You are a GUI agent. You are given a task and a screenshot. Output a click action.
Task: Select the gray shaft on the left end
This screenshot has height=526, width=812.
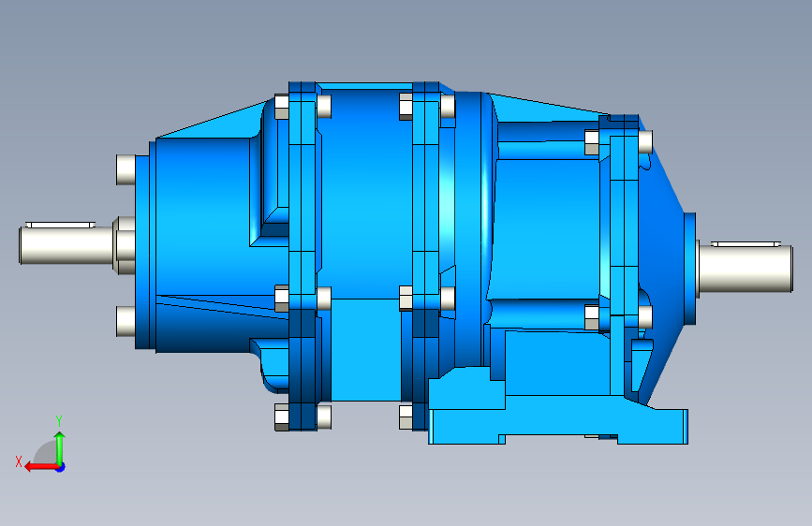click(x=66, y=245)
